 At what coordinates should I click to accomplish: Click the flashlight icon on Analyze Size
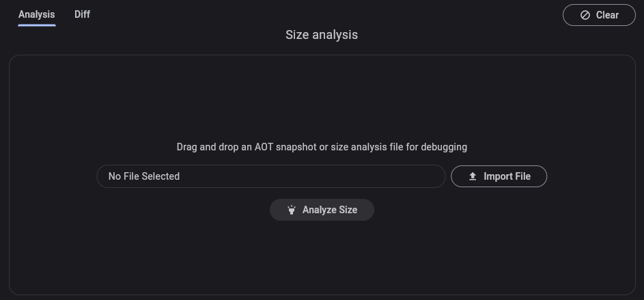[x=292, y=210]
